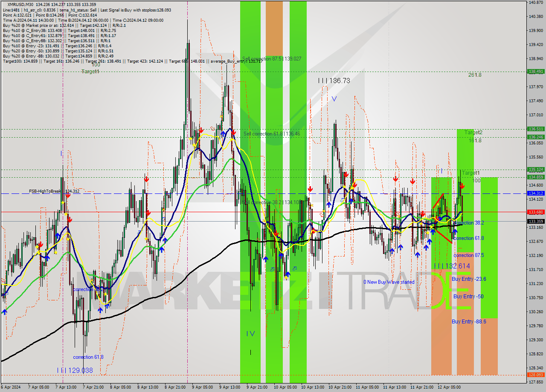Click the '| | | 129.038' wave label

pyautogui.click(x=75, y=371)
